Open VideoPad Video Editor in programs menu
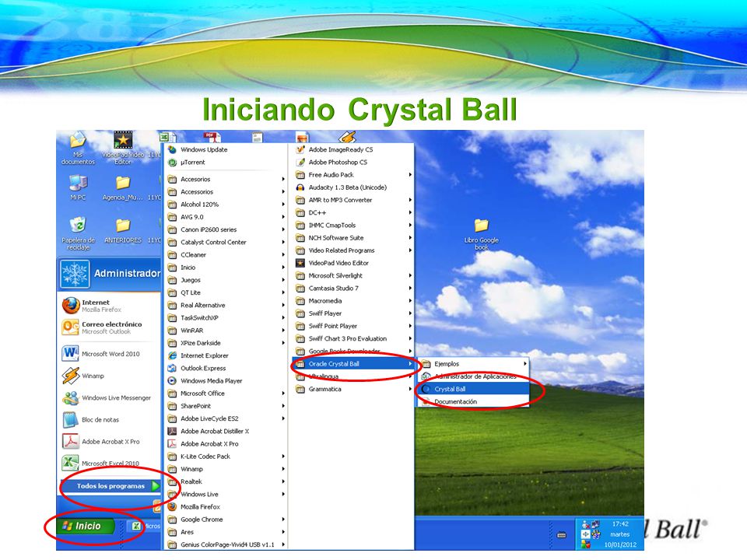Viewport: 747px width, 560px height. coord(353,263)
